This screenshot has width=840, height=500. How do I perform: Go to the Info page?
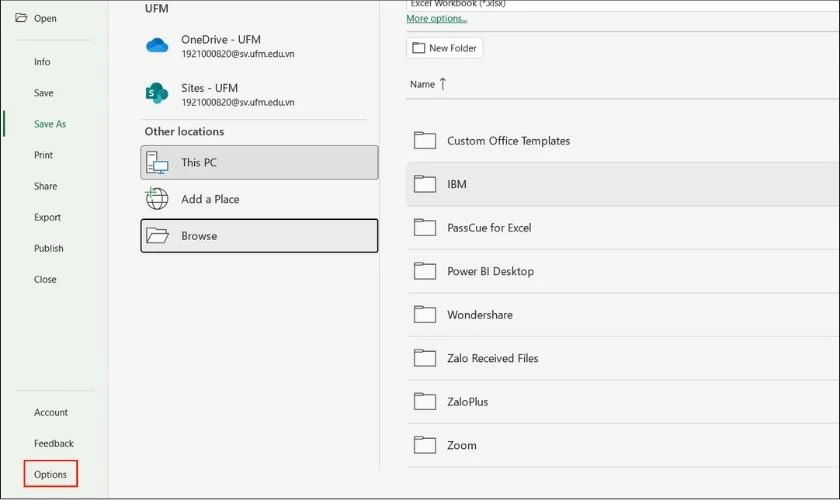click(42, 62)
